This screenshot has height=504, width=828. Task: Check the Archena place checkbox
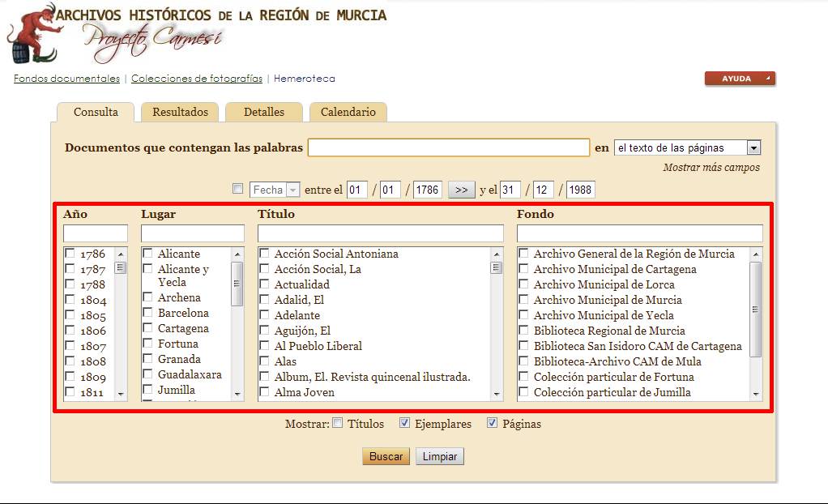(x=147, y=297)
